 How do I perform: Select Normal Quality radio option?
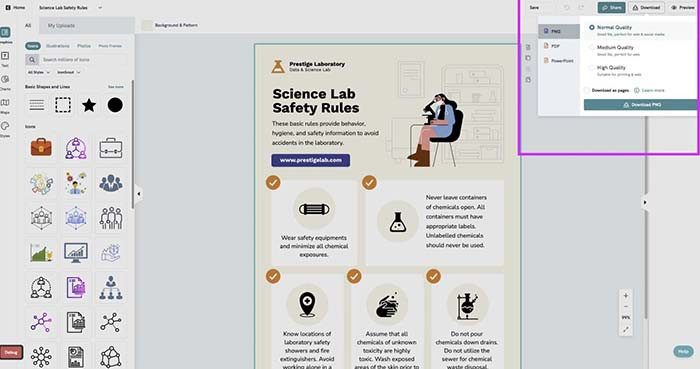[x=592, y=27]
